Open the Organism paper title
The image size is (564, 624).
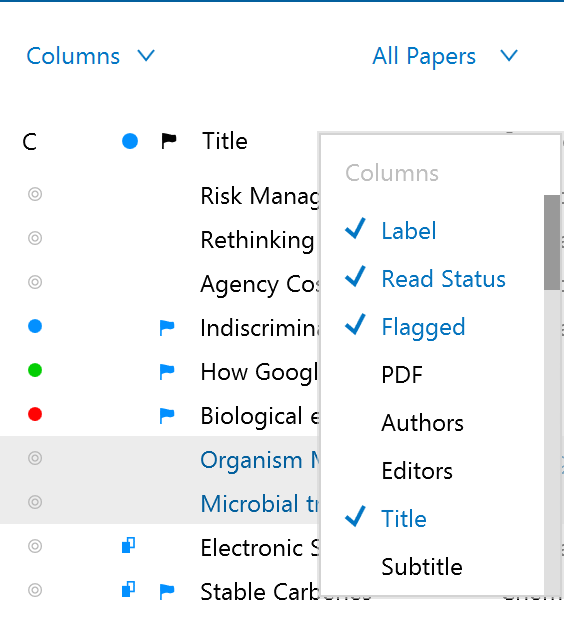(259, 460)
